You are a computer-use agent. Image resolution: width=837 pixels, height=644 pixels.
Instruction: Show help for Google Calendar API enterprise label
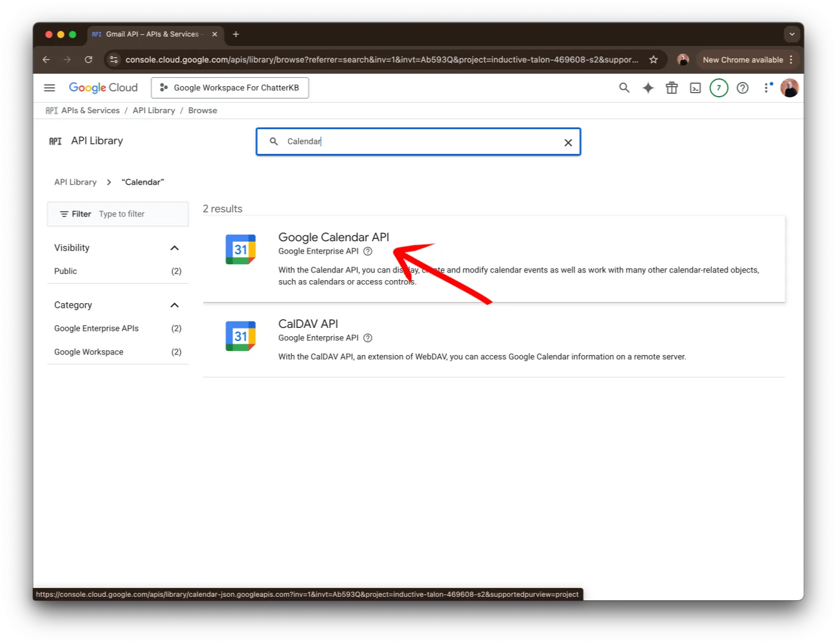367,251
